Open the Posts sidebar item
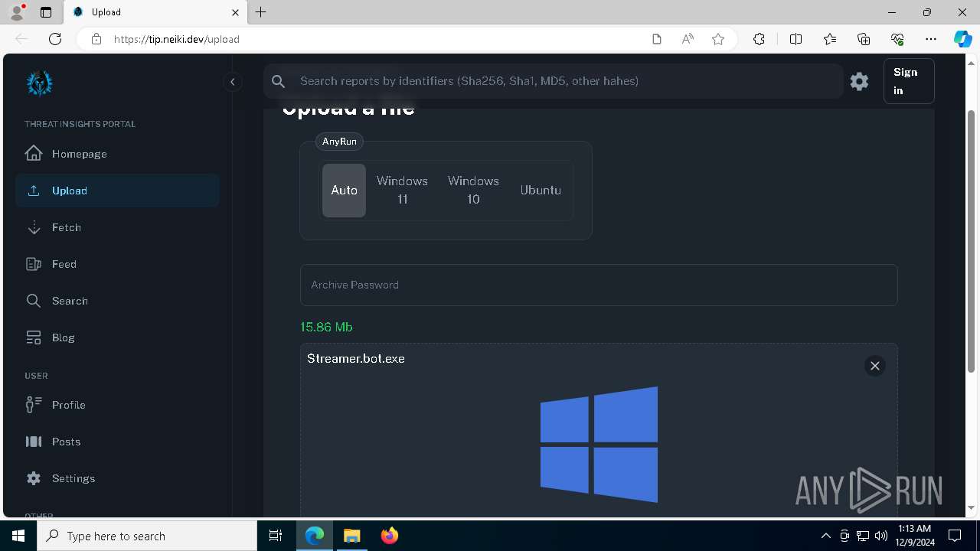This screenshot has width=980, height=551. click(x=117, y=442)
